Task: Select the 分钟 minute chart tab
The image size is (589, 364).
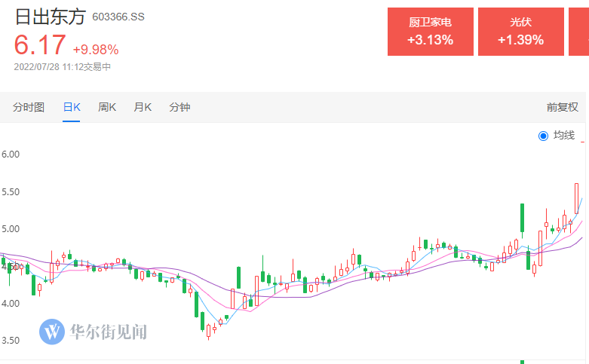Action: [179, 107]
